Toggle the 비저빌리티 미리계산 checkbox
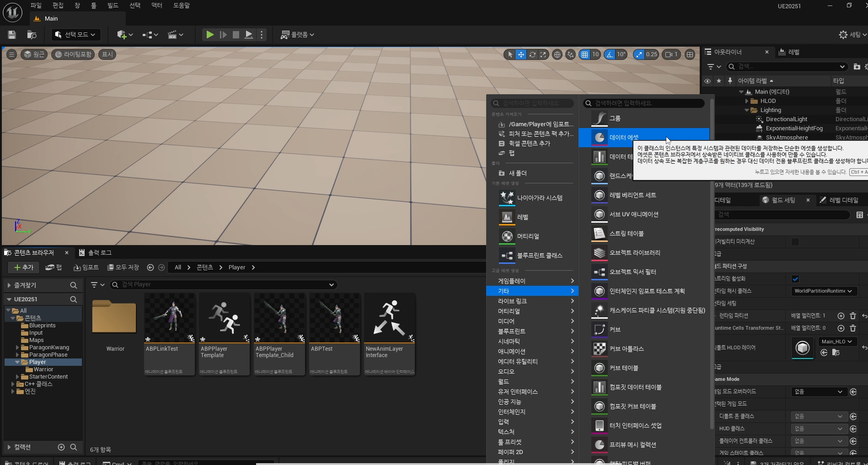Screen dimensions: 868x465 pyautogui.click(x=795, y=242)
